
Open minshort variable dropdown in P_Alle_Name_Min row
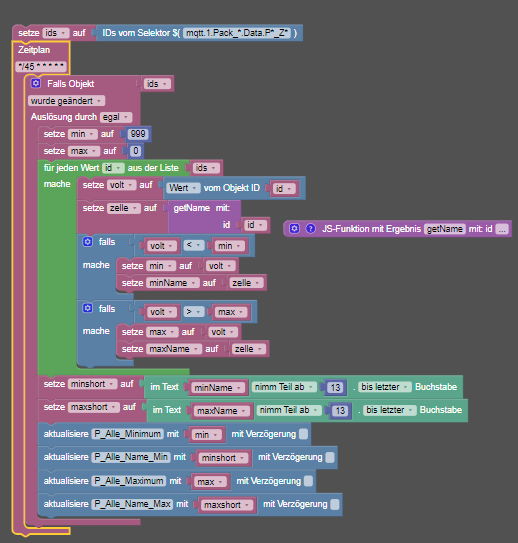[x=223, y=458]
